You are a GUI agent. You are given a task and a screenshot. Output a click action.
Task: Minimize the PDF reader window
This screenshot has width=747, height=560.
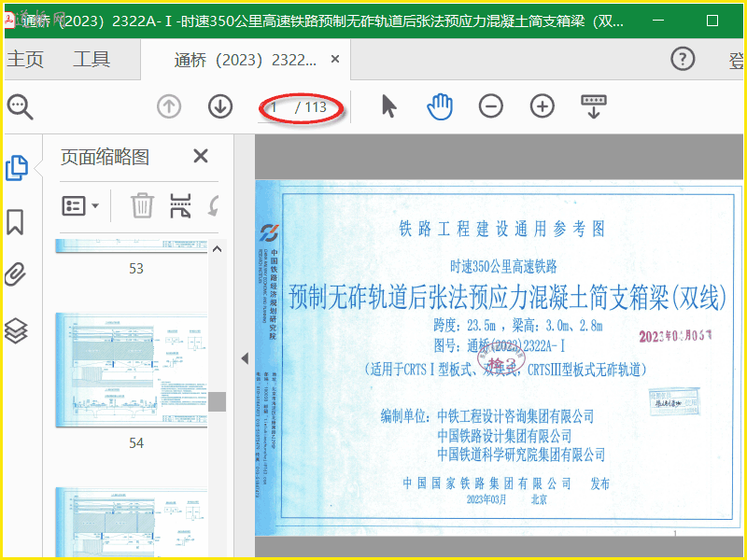[658, 21]
